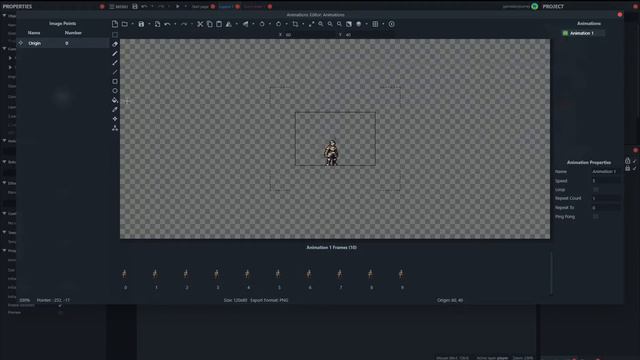Screen dimensions: 640x360
Task: Open dropdown arrow next to editor save icon
Action: click(149, 24)
